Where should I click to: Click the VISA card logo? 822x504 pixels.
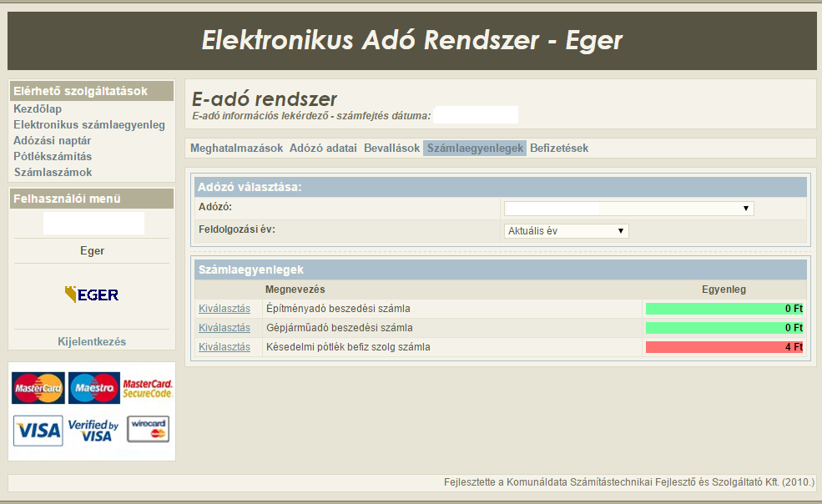[38, 431]
